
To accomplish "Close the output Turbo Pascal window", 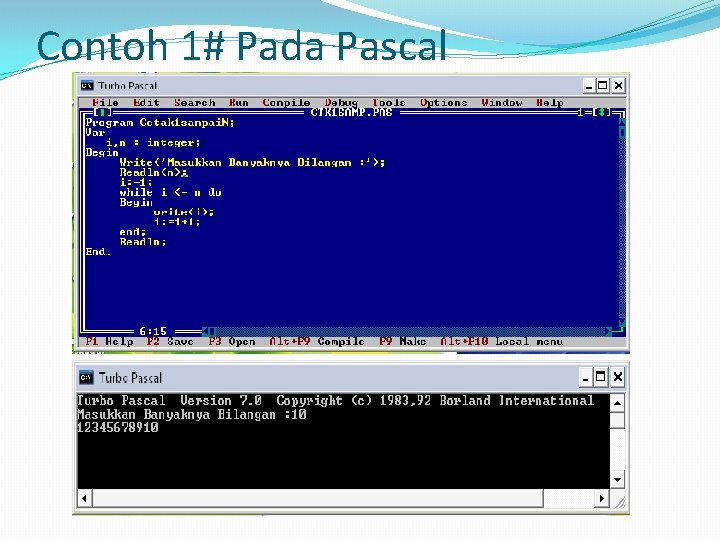I will click(x=618, y=377).
